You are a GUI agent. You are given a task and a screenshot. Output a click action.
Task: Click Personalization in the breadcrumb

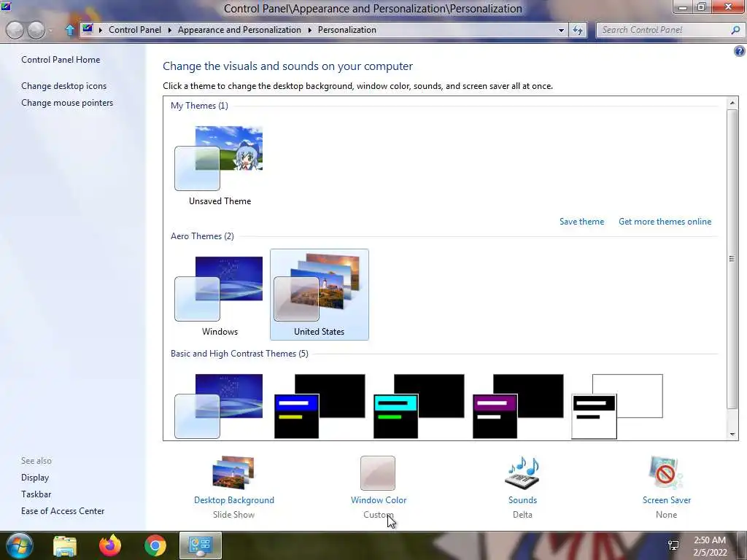click(x=347, y=29)
